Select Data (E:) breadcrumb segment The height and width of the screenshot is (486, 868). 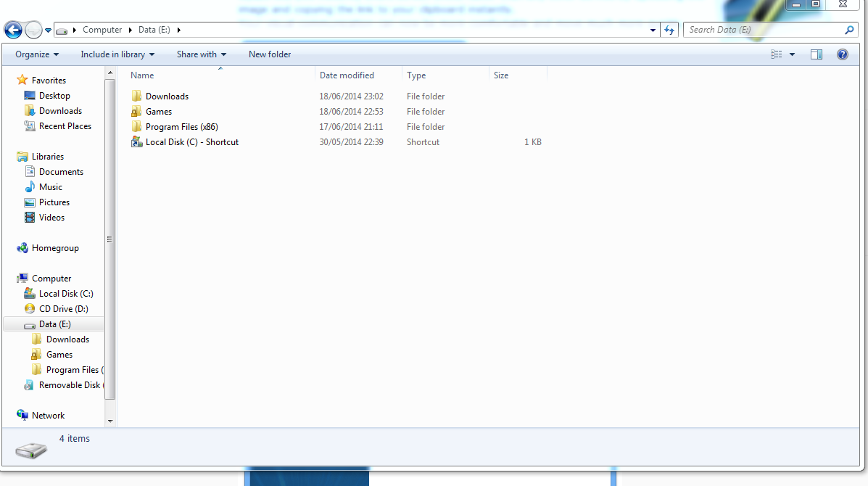tap(154, 30)
